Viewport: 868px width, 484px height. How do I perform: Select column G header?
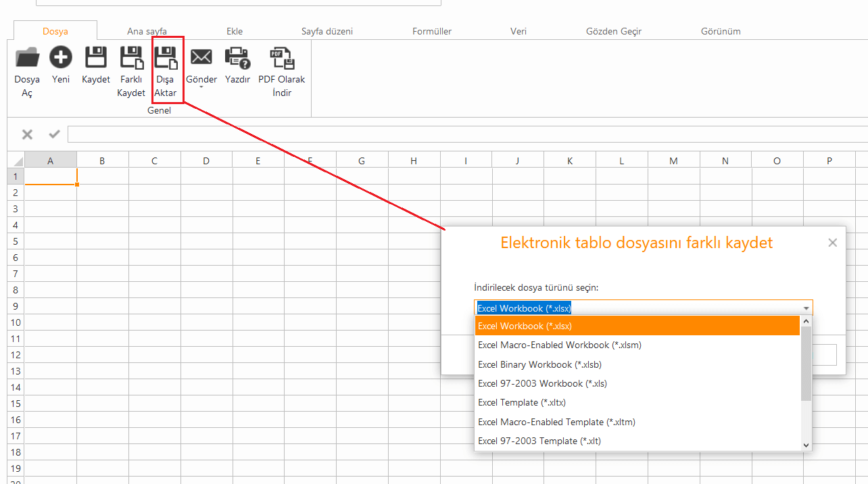click(x=362, y=161)
